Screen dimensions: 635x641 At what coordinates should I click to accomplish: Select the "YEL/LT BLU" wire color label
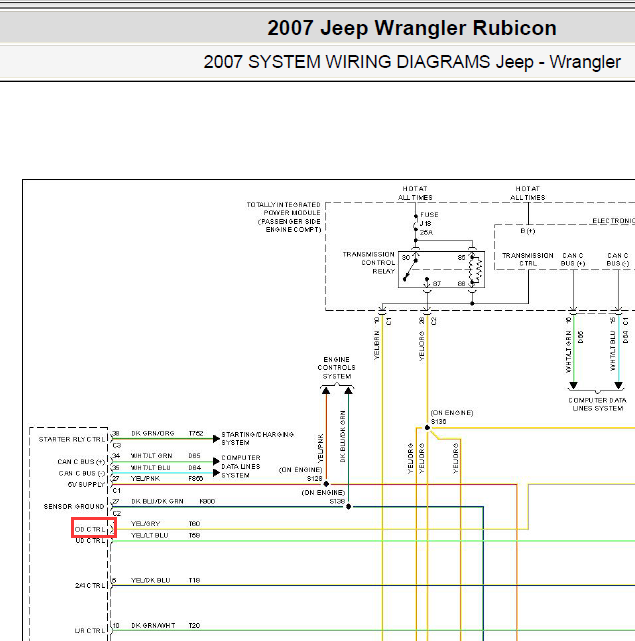[149, 536]
